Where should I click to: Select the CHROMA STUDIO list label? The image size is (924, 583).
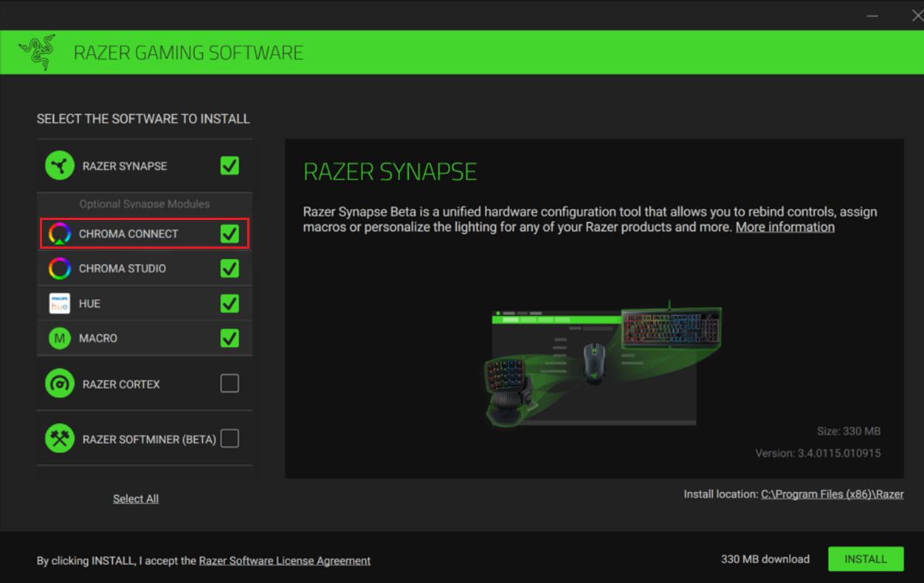pos(123,269)
